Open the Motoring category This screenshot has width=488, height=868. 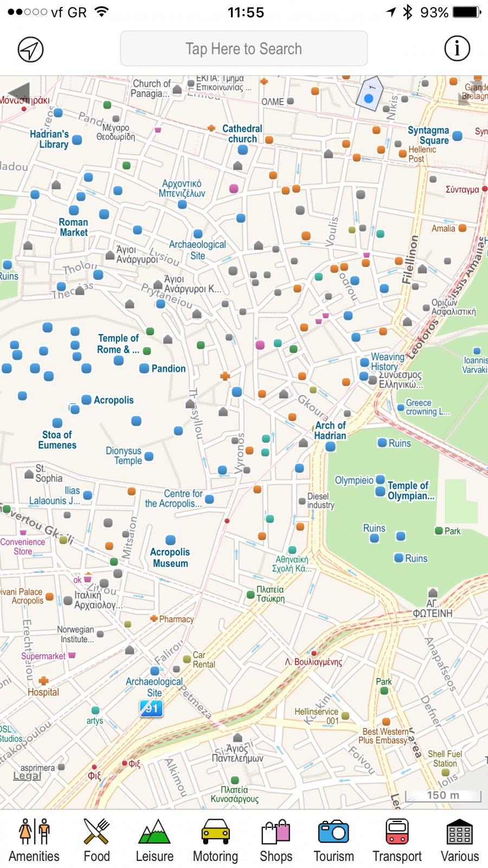tap(215, 840)
